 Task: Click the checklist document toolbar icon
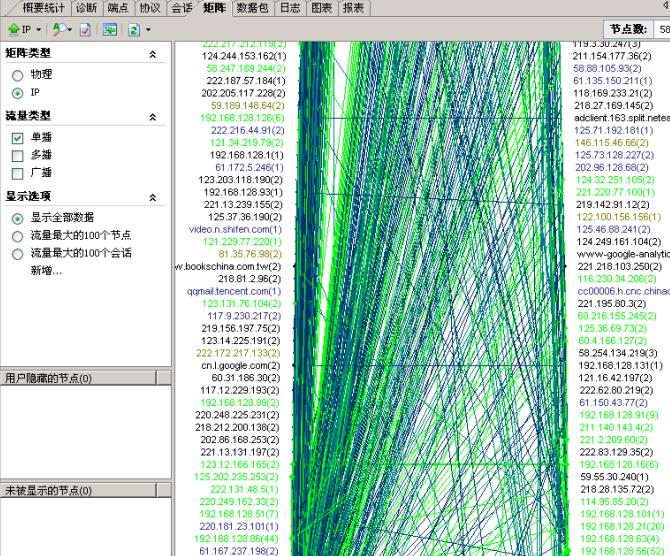(x=86, y=30)
